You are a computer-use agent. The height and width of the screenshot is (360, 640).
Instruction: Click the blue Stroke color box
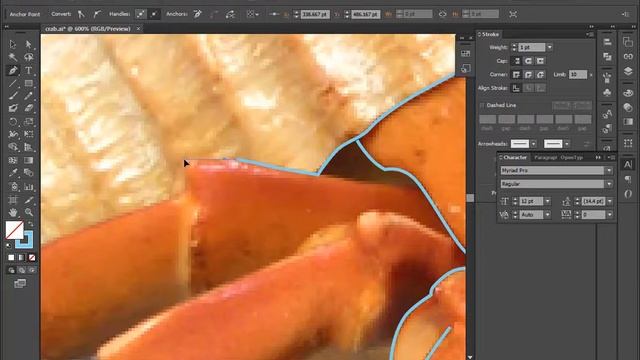(x=27, y=242)
